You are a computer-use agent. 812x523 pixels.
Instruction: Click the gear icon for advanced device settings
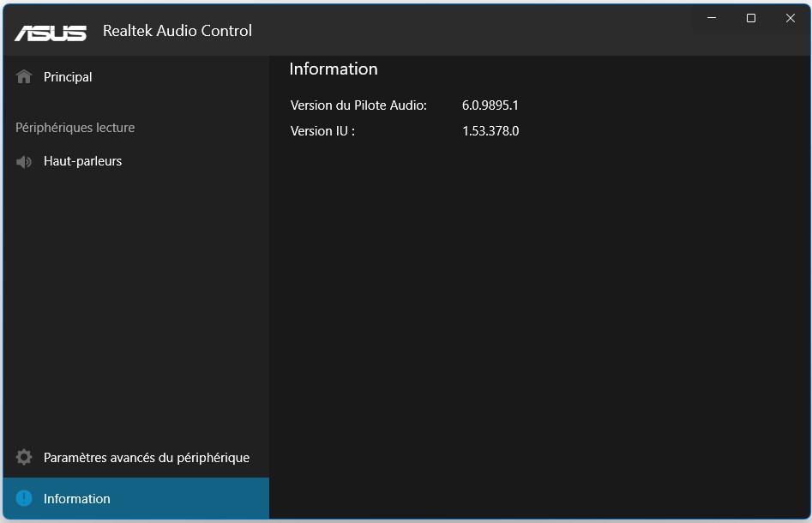coord(24,458)
